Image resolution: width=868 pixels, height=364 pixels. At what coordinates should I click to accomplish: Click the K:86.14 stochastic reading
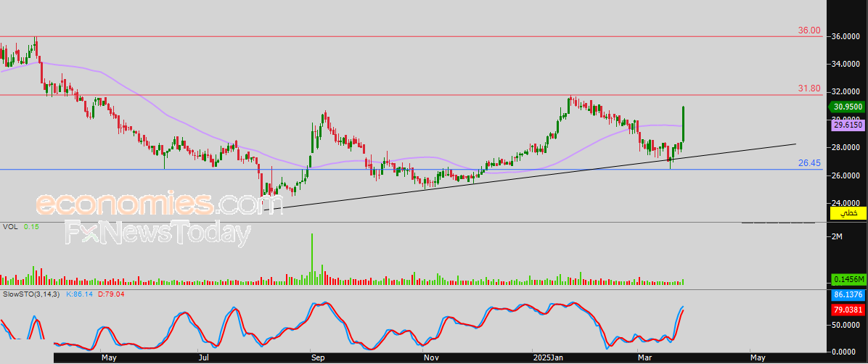[x=79, y=294]
